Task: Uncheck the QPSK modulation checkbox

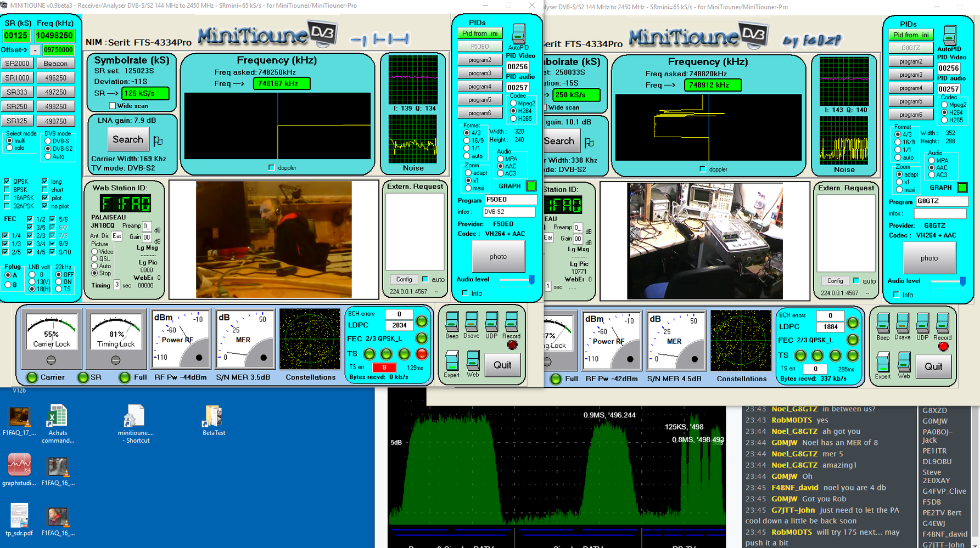Action: pyautogui.click(x=7, y=181)
